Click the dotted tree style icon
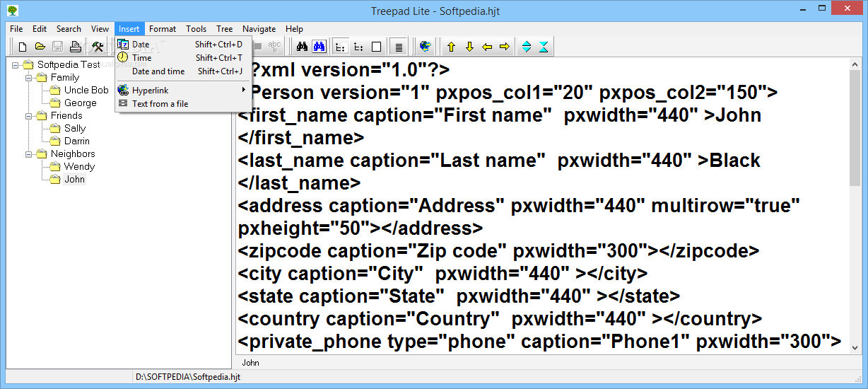868x389 pixels. pos(358,47)
